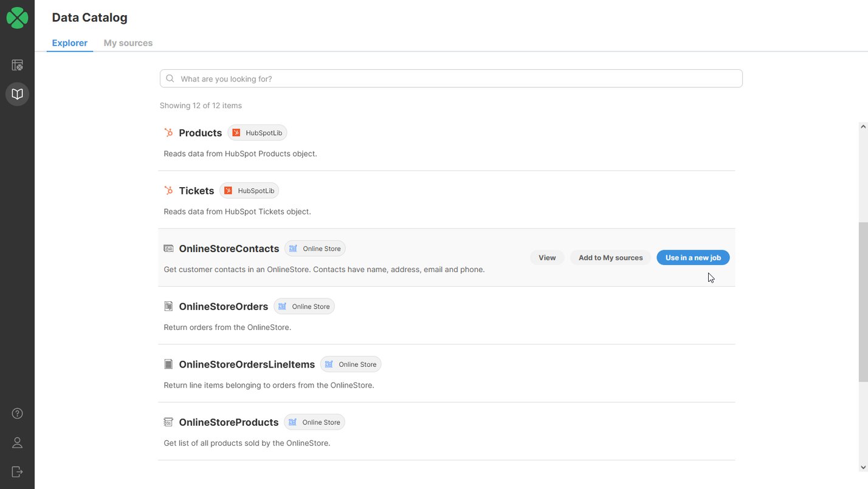Click the box icon of OnlineStoreProducts
This screenshot has width=868, height=489.
pos(169,422)
